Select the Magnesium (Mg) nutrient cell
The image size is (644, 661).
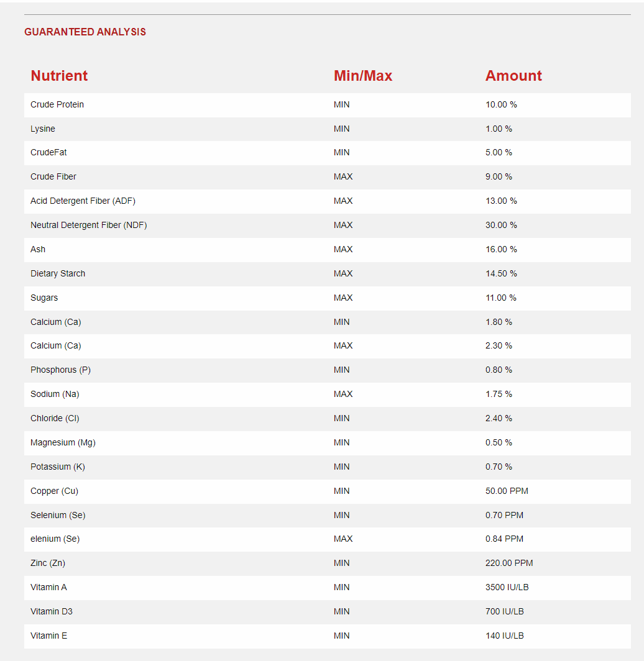pyautogui.click(x=63, y=442)
